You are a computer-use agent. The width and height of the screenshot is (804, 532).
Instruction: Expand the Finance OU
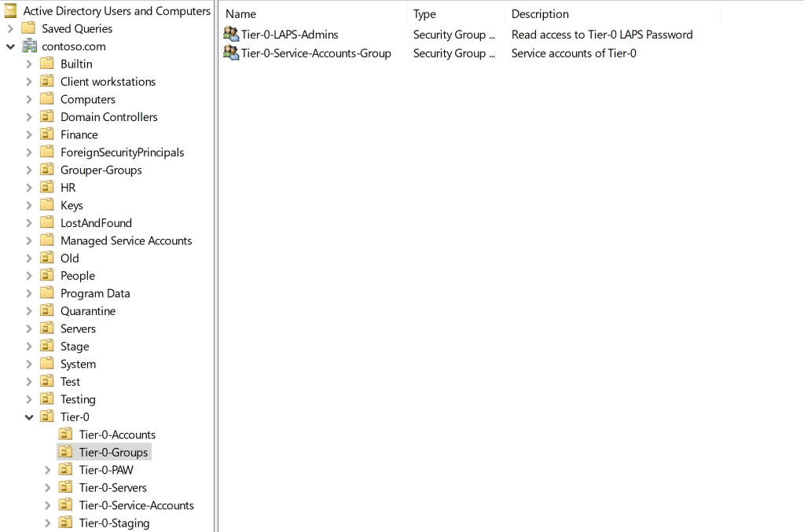[29, 134]
